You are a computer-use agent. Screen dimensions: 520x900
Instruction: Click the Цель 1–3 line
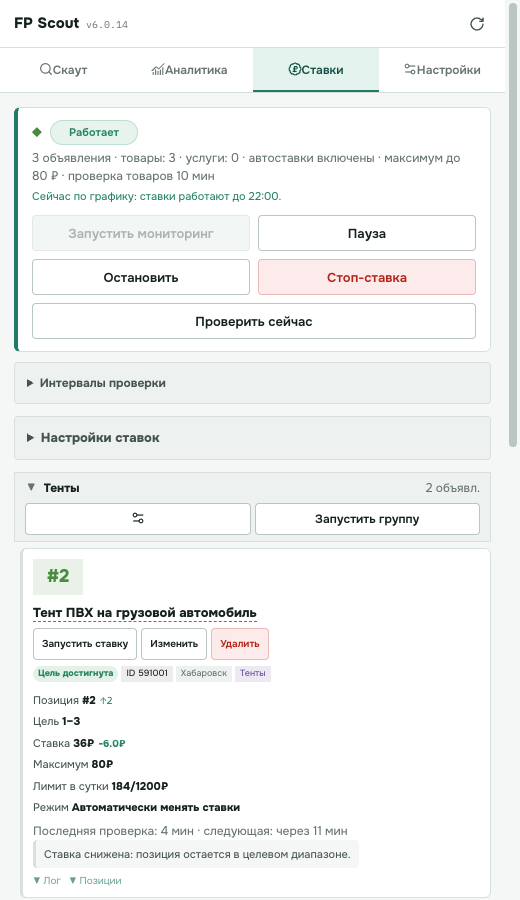point(56,721)
